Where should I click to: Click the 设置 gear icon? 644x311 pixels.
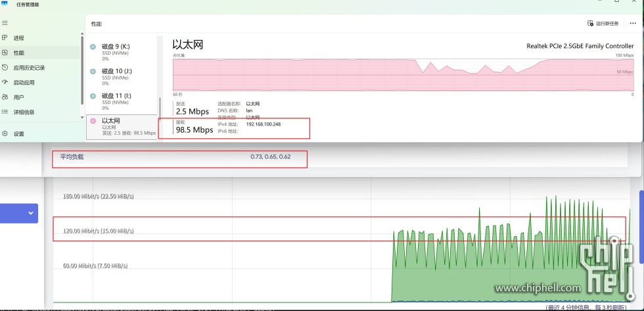click(5, 133)
